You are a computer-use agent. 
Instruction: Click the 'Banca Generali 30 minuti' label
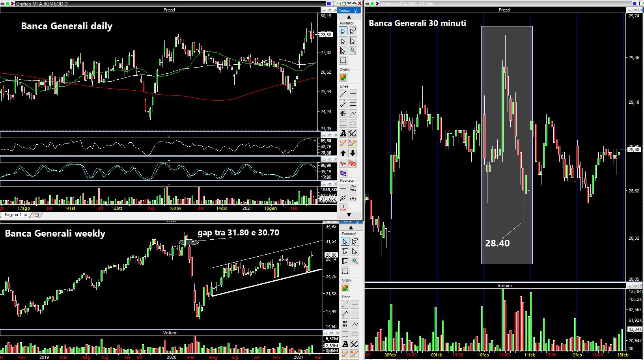pos(417,23)
